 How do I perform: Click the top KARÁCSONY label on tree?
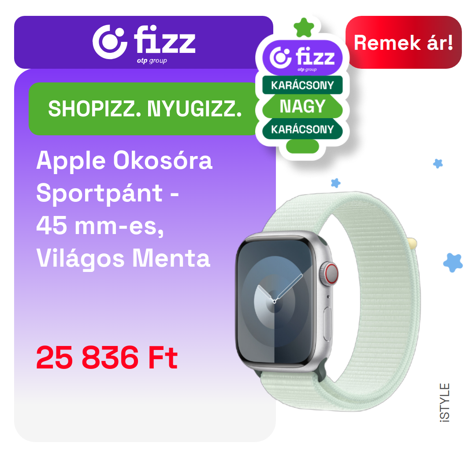point(302,86)
